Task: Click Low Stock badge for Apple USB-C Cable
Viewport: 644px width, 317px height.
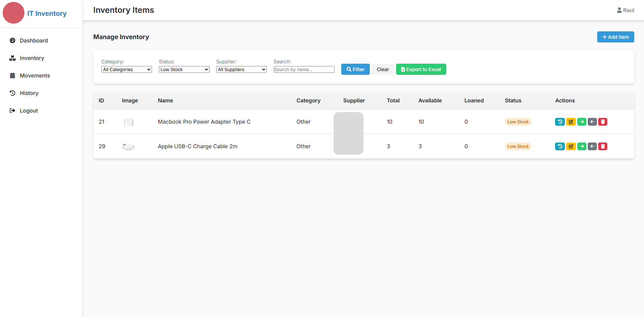Action: coord(518,146)
